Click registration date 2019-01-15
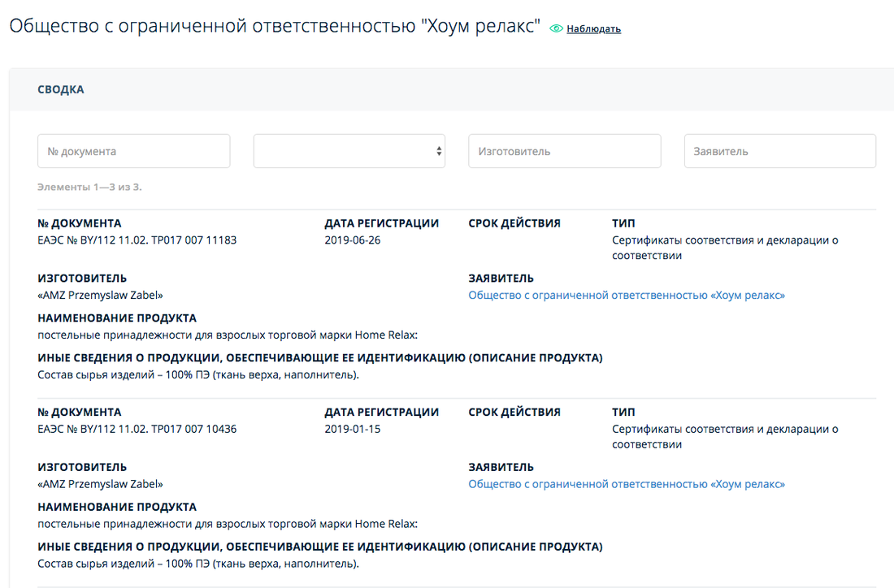894x588 pixels. click(353, 429)
